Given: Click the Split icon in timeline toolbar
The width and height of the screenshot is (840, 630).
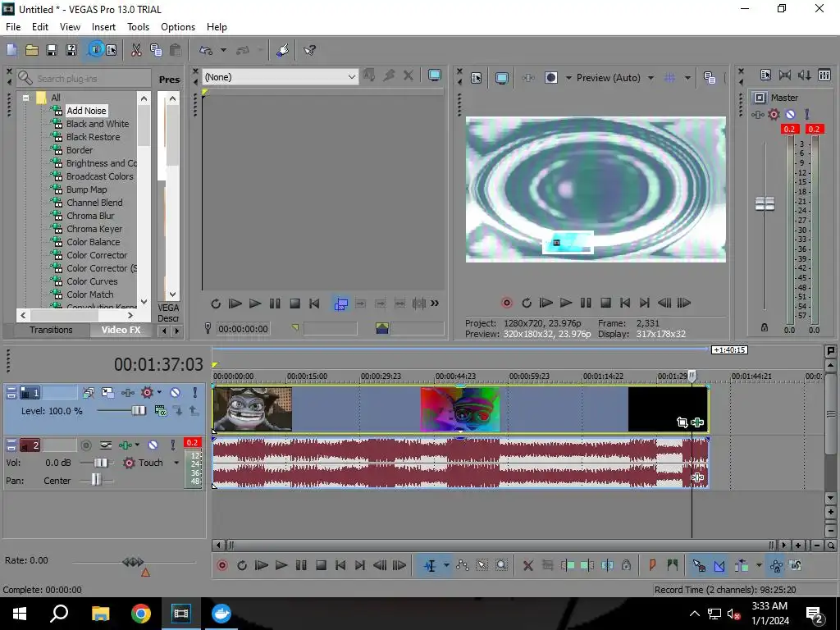Looking at the screenshot, I should pos(607,565).
